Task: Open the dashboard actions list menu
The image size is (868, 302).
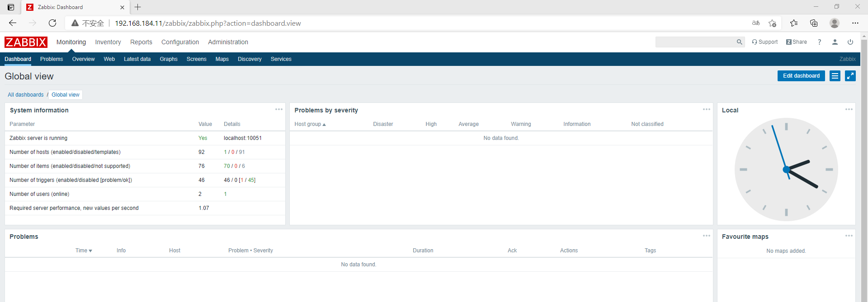Action: (x=835, y=76)
